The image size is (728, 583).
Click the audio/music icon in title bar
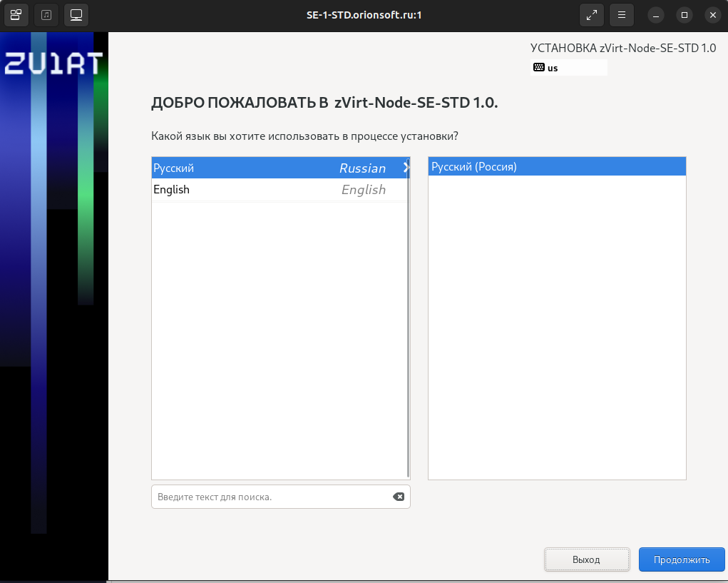tap(46, 15)
